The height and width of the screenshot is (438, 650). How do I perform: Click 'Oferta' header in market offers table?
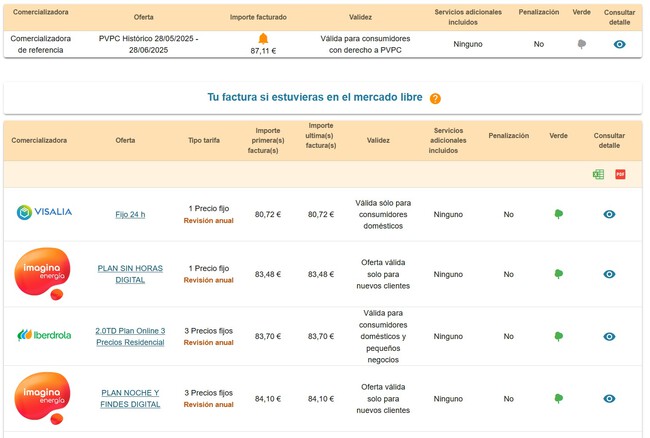[x=125, y=140]
